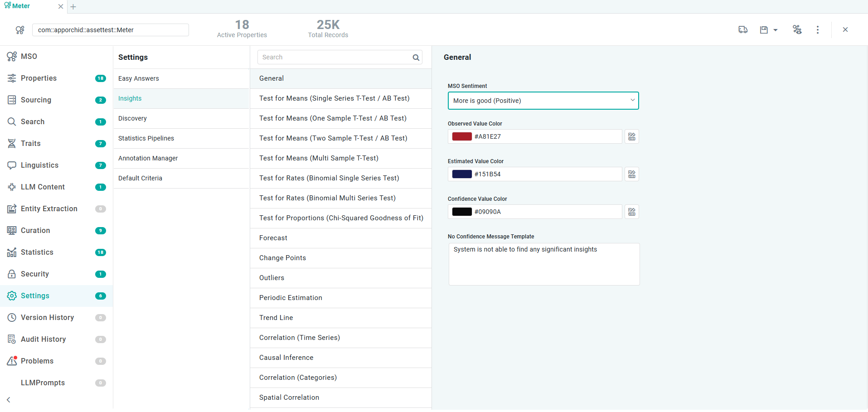Collapse the left sidebar with chevron
The width and height of the screenshot is (868, 412).
click(x=9, y=400)
